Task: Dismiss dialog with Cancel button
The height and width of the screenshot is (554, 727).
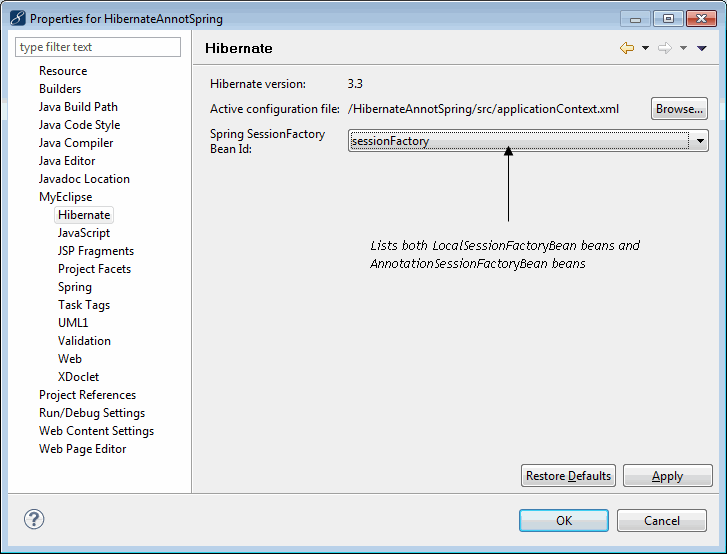Action: tap(661, 520)
